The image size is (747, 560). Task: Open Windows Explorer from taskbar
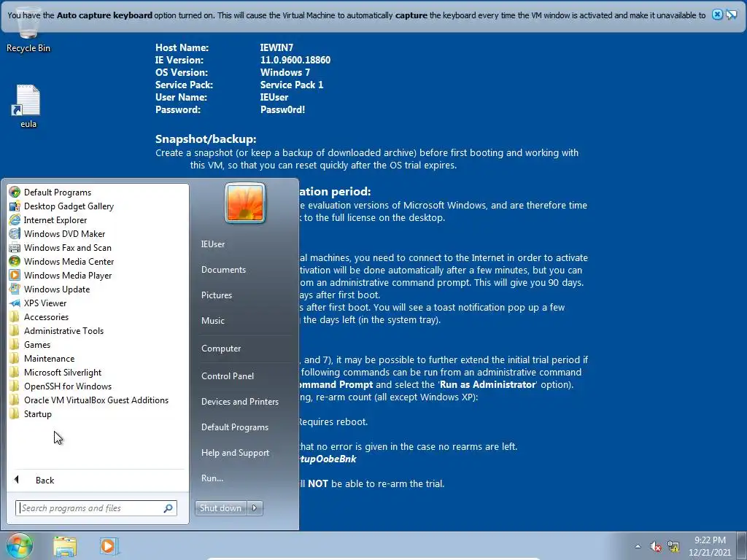point(65,546)
